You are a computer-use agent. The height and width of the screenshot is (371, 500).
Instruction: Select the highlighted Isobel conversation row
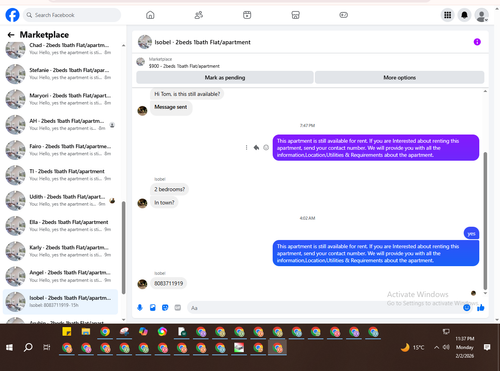(60, 302)
